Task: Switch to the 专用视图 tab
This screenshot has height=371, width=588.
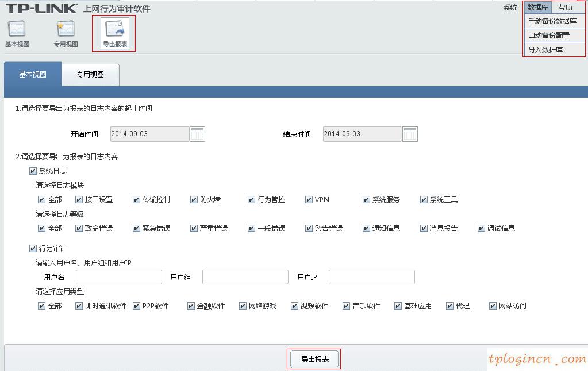Action: 90,75
